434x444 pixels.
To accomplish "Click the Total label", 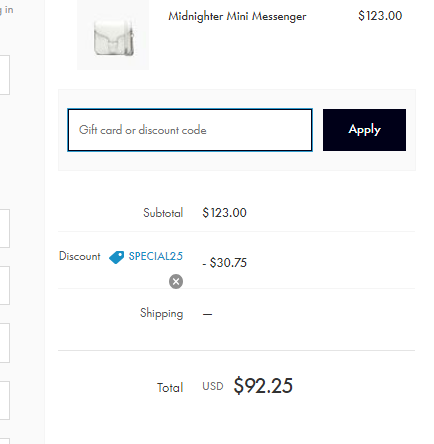I will pos(170,388).
